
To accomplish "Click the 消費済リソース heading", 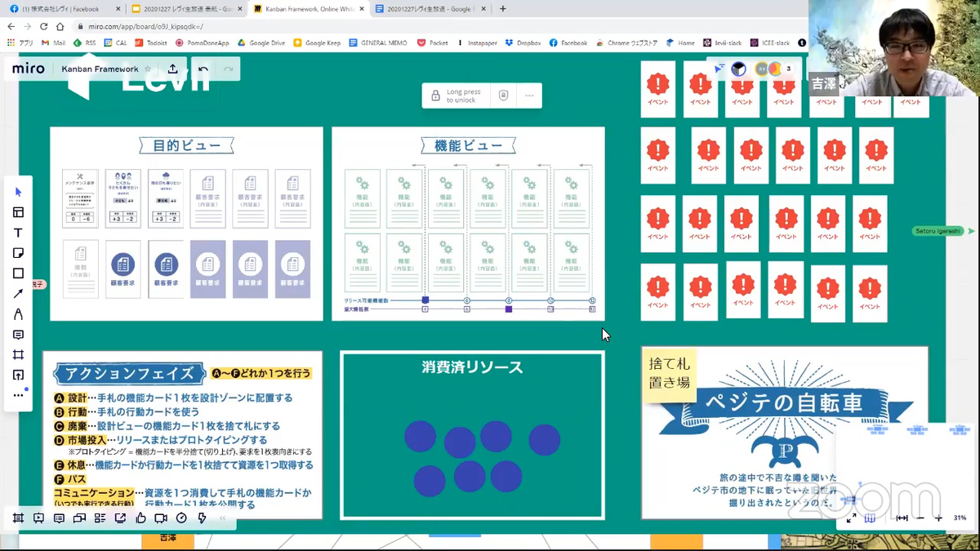I will (x=472, y=368).
